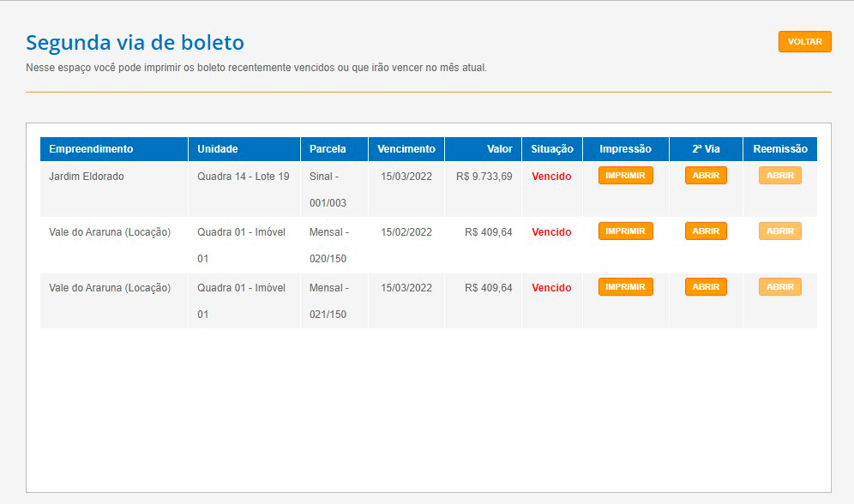
Task: Open 2ª Via for the March installment
Action: tap(705, 286)
